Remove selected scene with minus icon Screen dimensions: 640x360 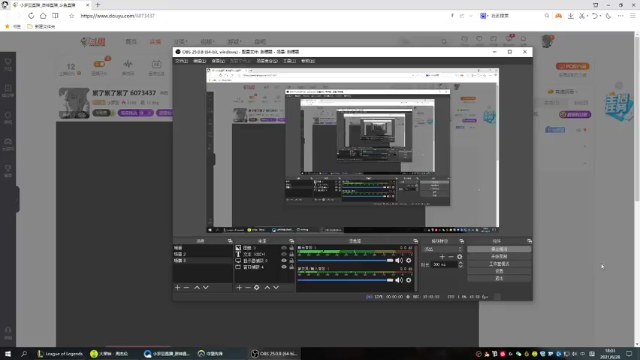(x=187, y=287)
